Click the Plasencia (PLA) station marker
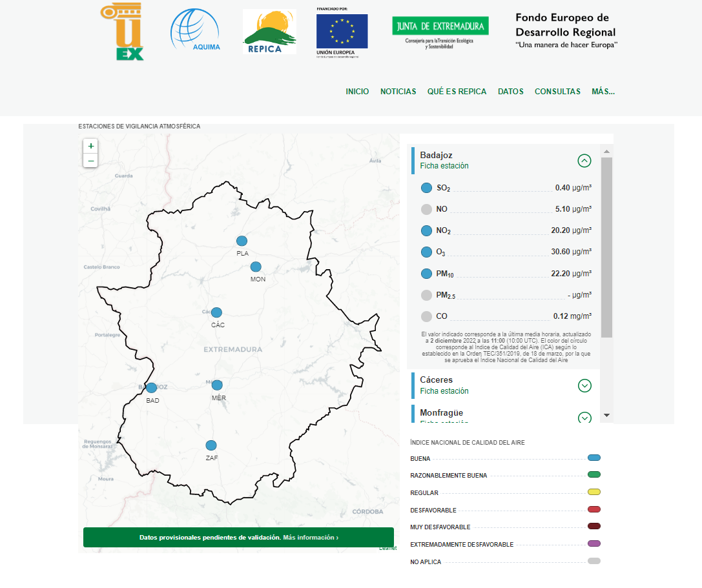The width and height of the screenshot is (702, 588). tap(242, 241)
